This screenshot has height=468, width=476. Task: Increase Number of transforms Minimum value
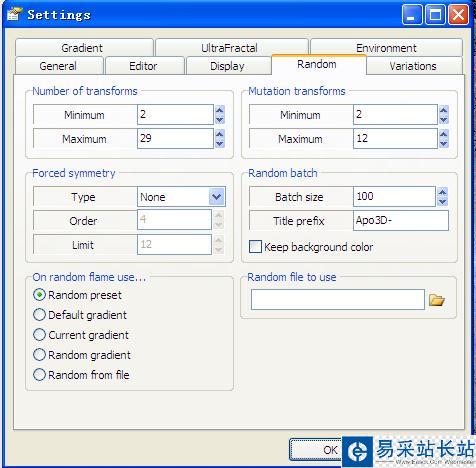pyautogui.click(x=220, y=110)
